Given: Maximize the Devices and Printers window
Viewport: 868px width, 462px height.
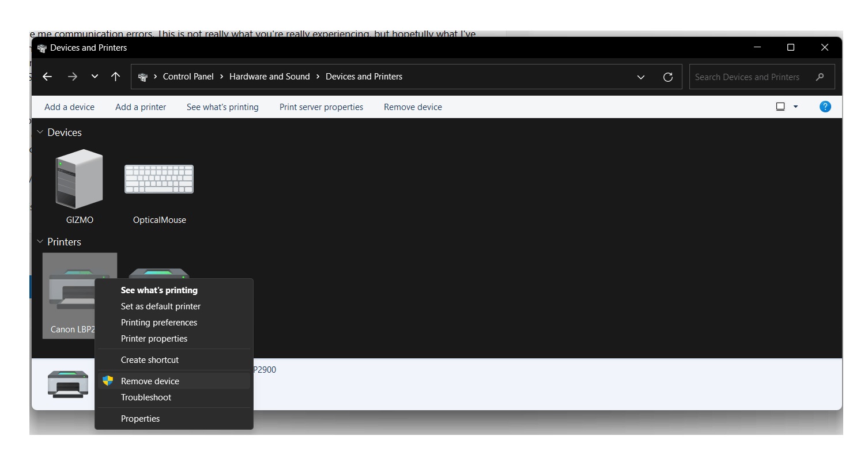Looking at the screenshot, I should tap(791, 47).
